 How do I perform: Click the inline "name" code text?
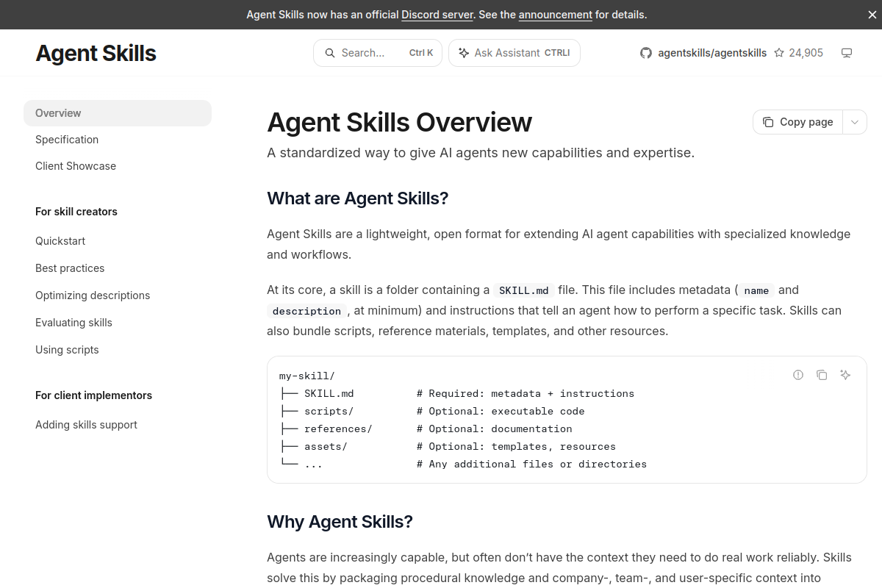pyautogui.click(x=756, y=290)
